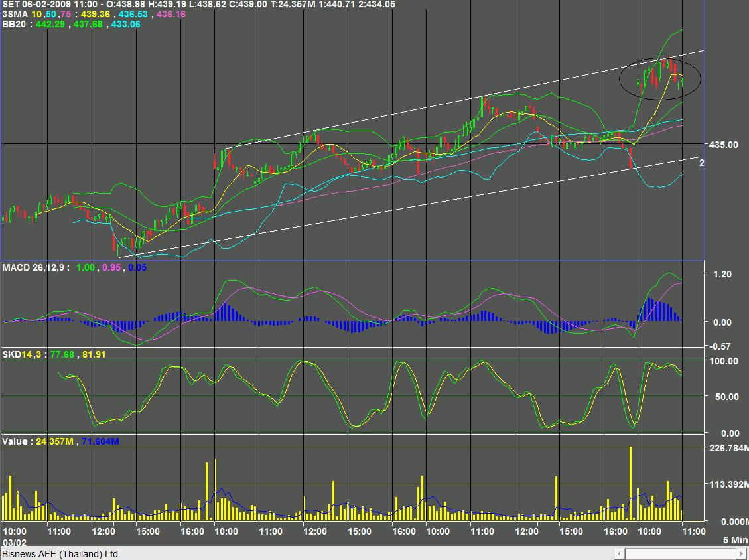
Task: Click the 100.00 stochastic axis label
Action: tap(724, 361)
